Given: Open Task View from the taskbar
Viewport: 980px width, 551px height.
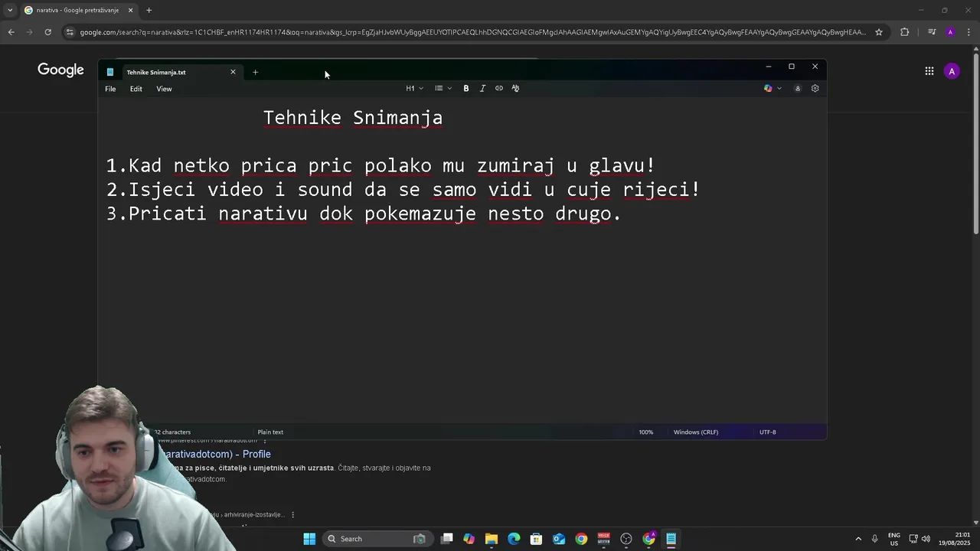Looking at the screenshot, I should 447,539.
